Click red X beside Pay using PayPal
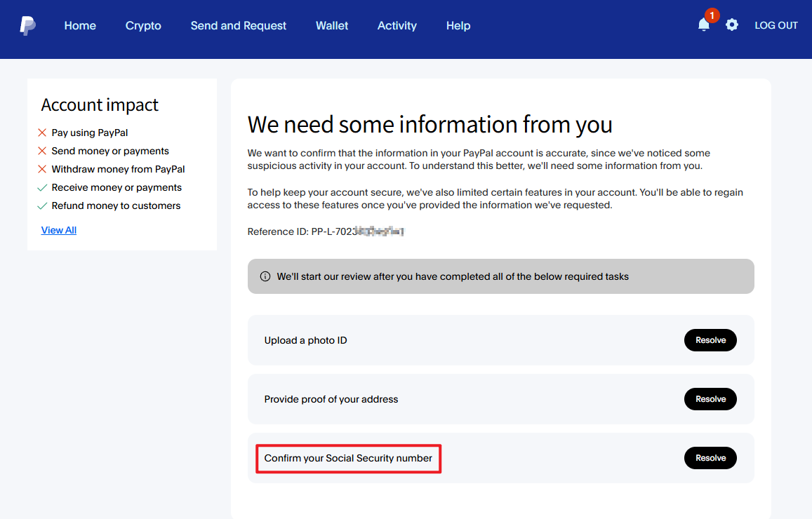 coord(42,133)
